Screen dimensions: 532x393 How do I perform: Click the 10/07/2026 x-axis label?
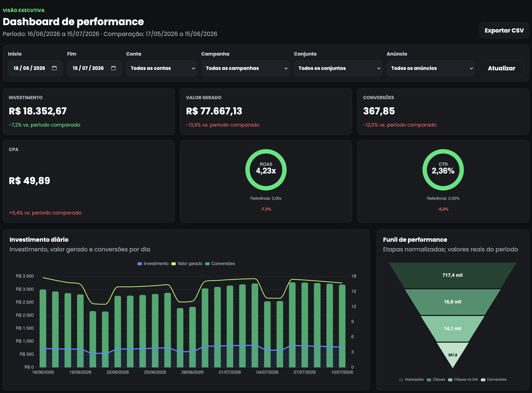coord(342,372)
